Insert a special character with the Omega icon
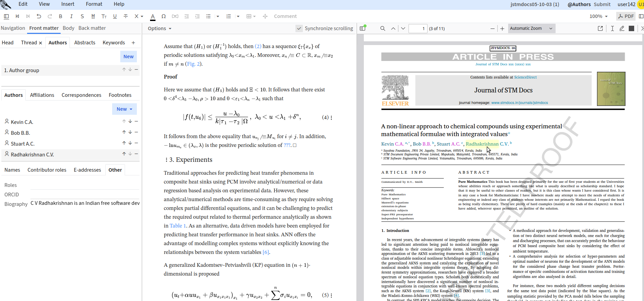The width and height of the screenshot is (644, 301). (164, 16)
